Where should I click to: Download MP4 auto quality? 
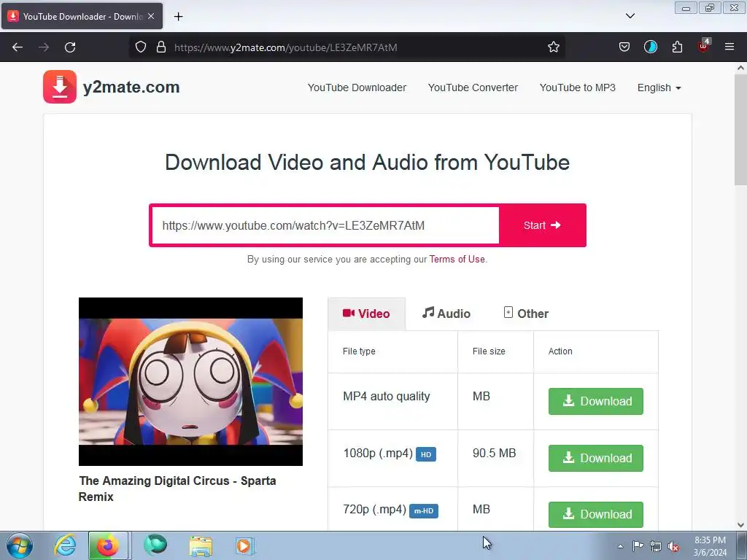tap(595, 401)
